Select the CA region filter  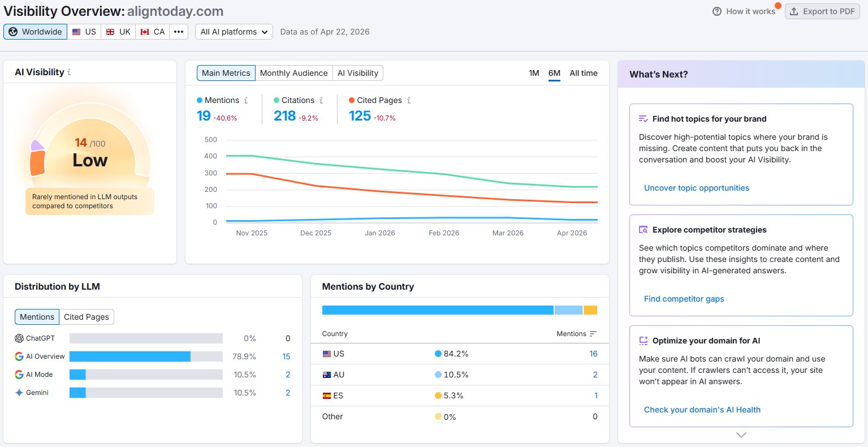[153, 32]
